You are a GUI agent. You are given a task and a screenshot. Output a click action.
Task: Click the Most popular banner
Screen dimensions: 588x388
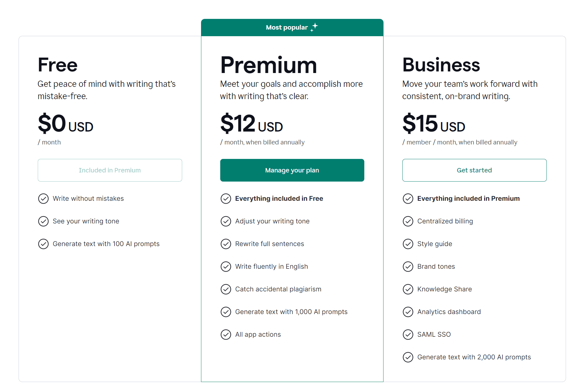pos(292,27)
